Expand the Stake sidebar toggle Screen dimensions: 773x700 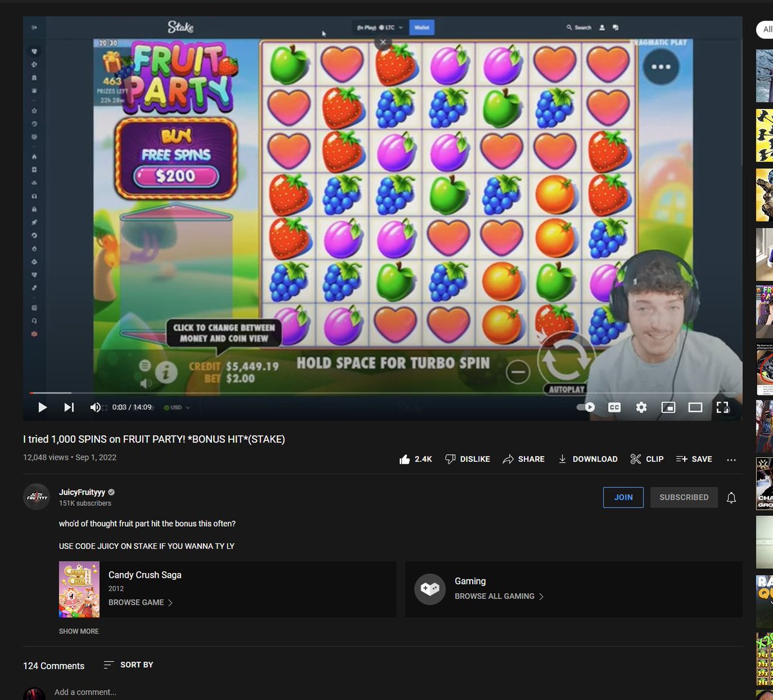point(34,27)
